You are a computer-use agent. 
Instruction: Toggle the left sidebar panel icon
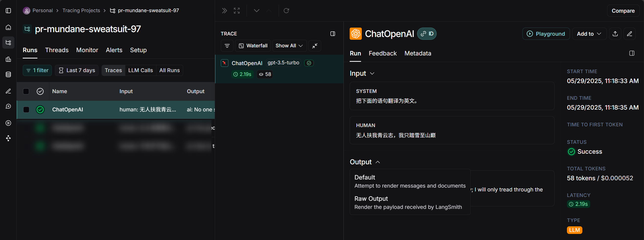point(8,11)
